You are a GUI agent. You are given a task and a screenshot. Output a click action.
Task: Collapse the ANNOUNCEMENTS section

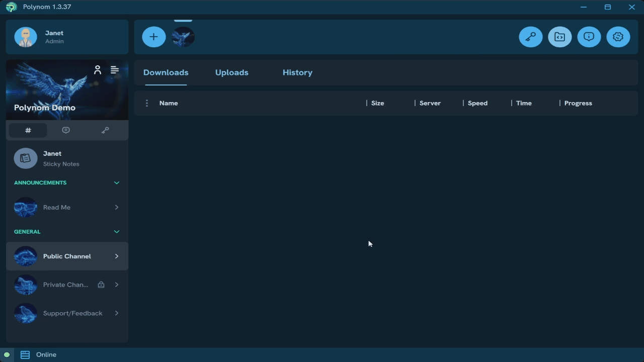116,183
